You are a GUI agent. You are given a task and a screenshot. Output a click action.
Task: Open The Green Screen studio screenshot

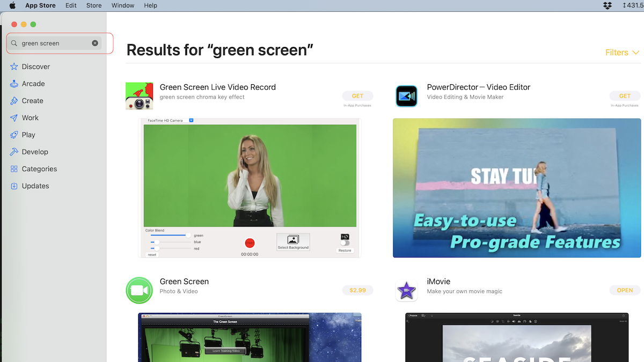(250, 337)
